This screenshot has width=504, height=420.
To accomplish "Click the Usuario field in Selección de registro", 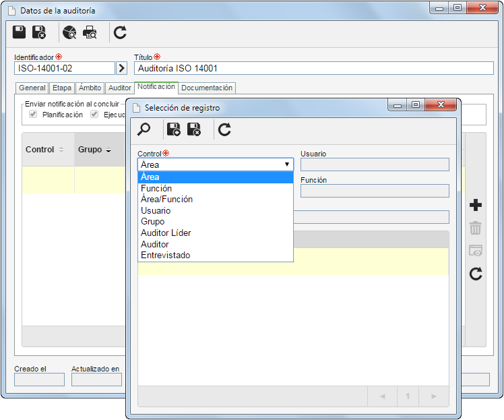I will coord(375,164).
